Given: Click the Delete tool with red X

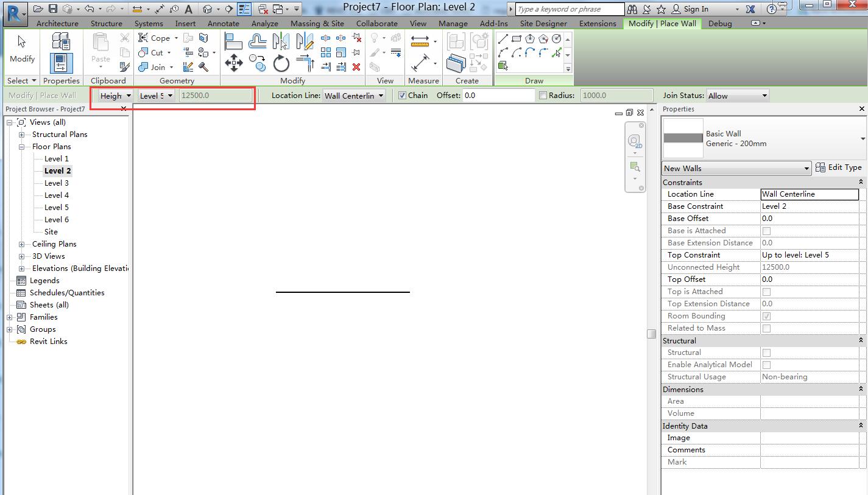Looking at the screenshot, I should 356,67.
